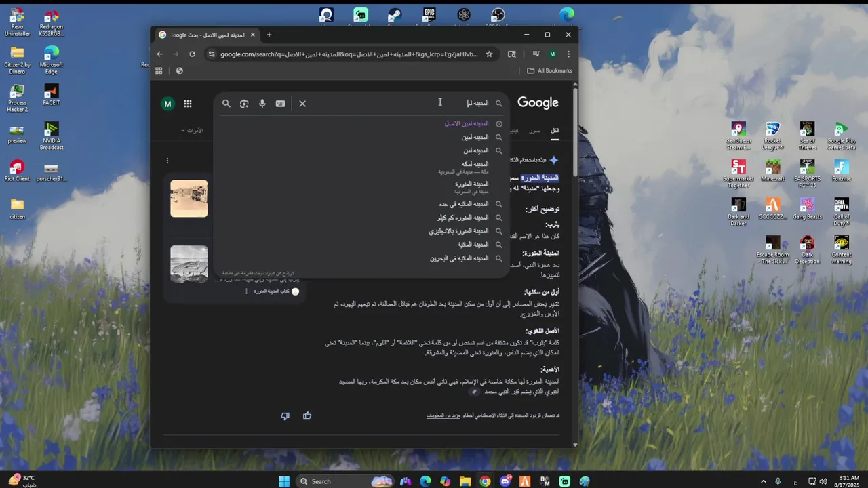Image resolution: width=868 pixels, height=488 pixels.
Task: Search by image with Google Lens icon
Action: coord(244,104)
